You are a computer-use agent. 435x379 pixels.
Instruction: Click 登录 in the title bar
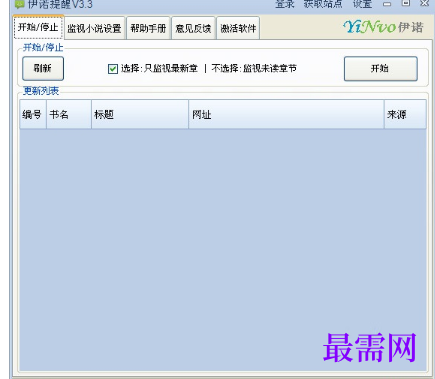[285, 4]
